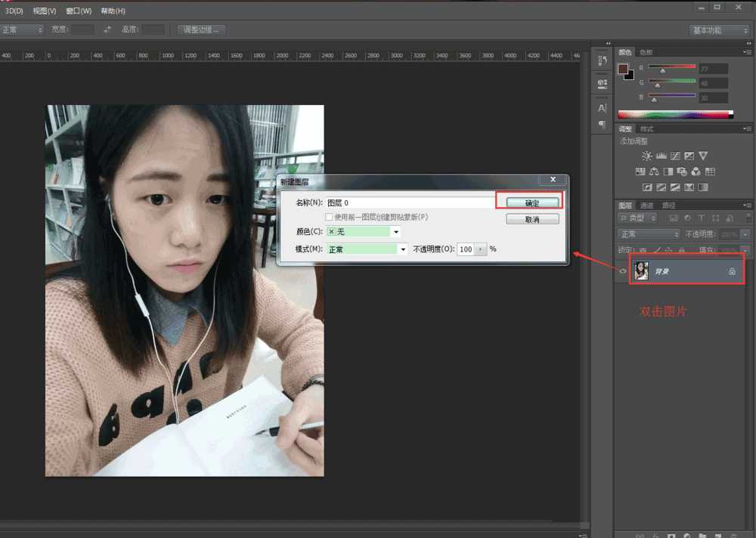
Task: Click the 背景 layer thumbnail
Action: tap(642, 271)
